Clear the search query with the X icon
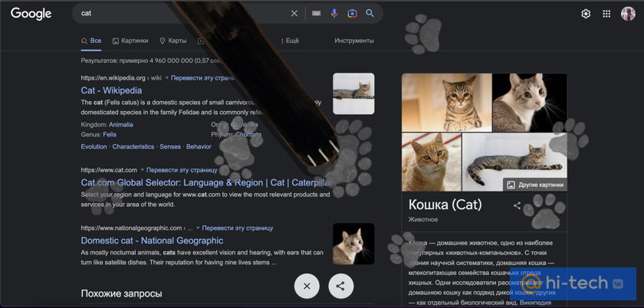The image size is (644, 308). click(x=294, y=14)
